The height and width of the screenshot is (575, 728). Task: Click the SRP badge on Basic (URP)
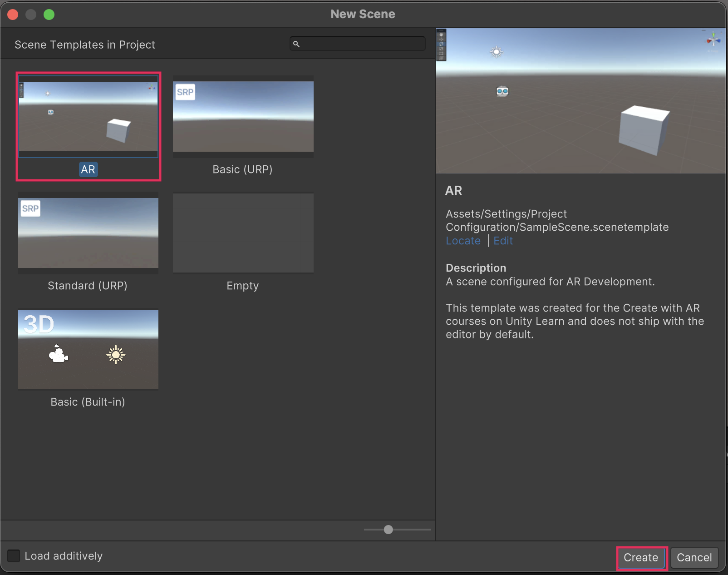pos(185,92)
